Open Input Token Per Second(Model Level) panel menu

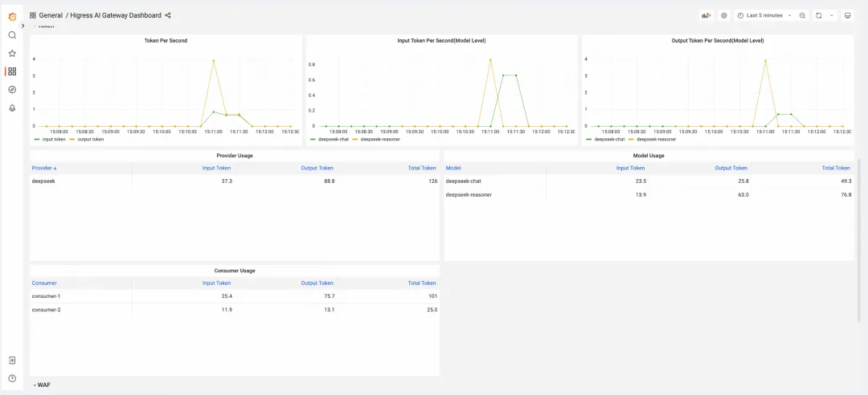pyautogui.click(x=441, y=40)
